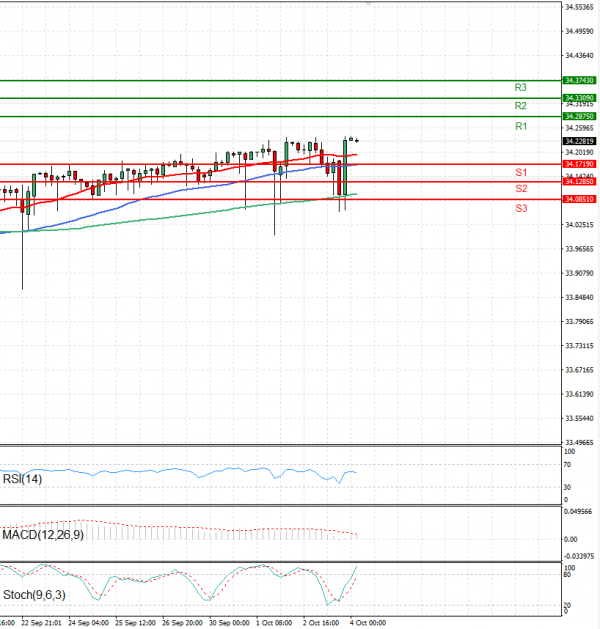Click the tall green candle near 4 Oct
600x629 pixels.
coord(345,168)
